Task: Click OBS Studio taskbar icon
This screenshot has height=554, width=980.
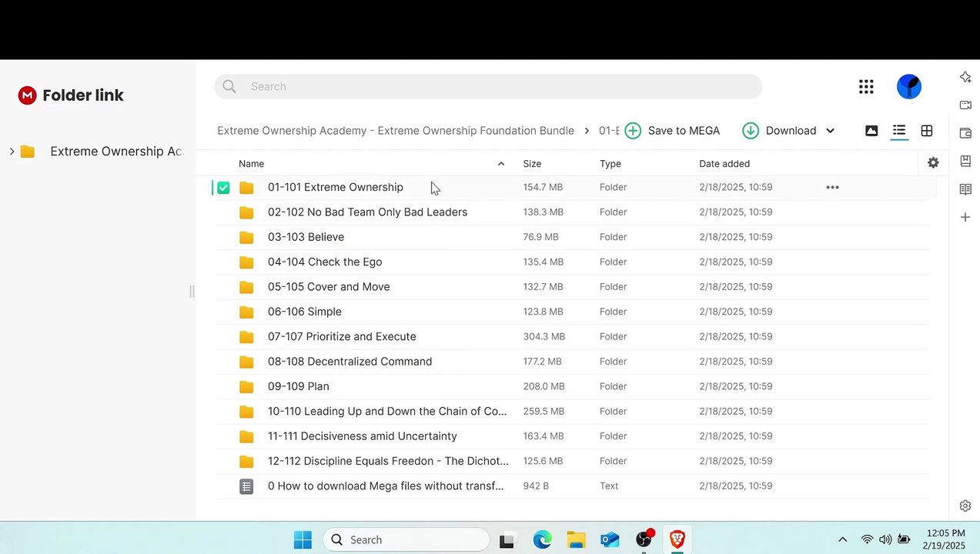Action: click(x=644, y=540)
